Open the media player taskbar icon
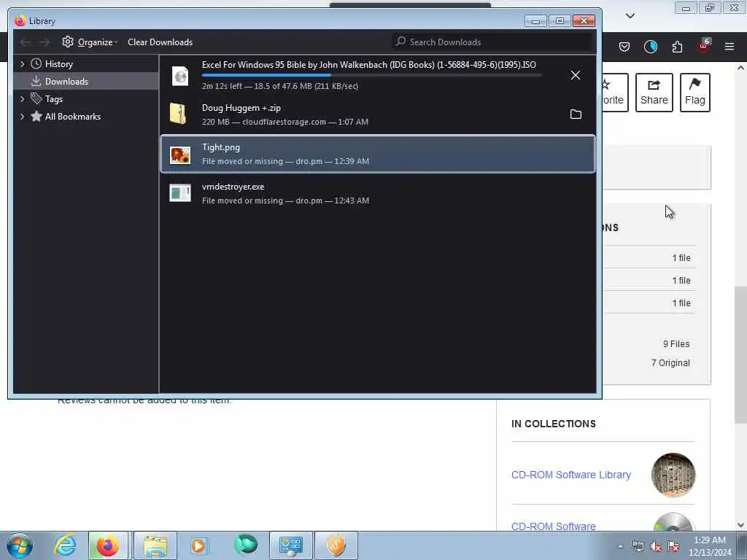 pyautogui.click(x=198, y=545)
